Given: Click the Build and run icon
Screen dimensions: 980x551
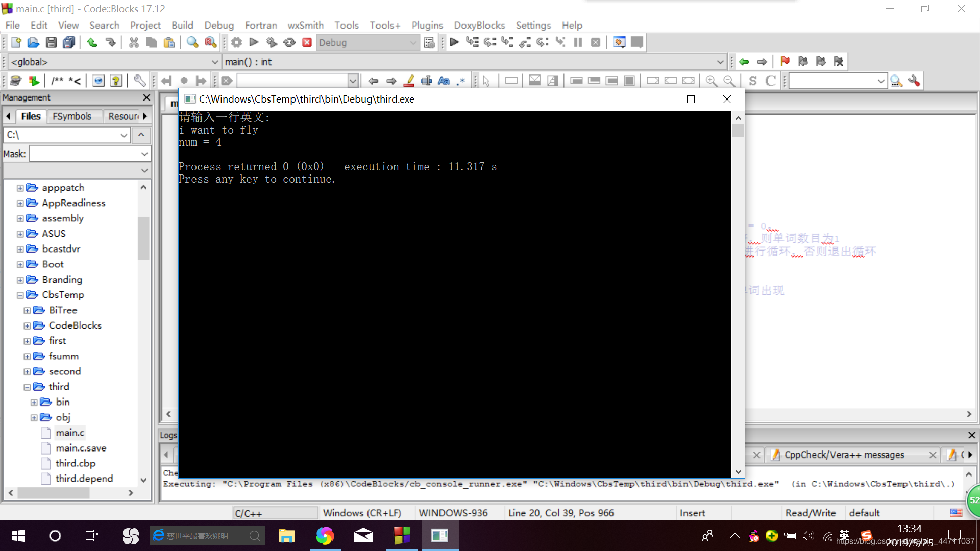Looking at the screenshot, I should pos(272,42).
